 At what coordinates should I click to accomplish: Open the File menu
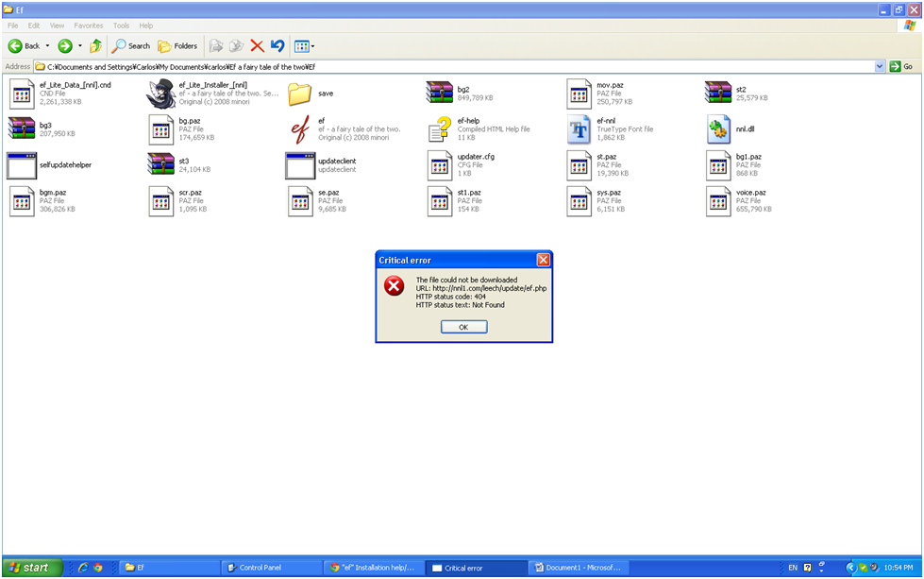click(12, 26)
